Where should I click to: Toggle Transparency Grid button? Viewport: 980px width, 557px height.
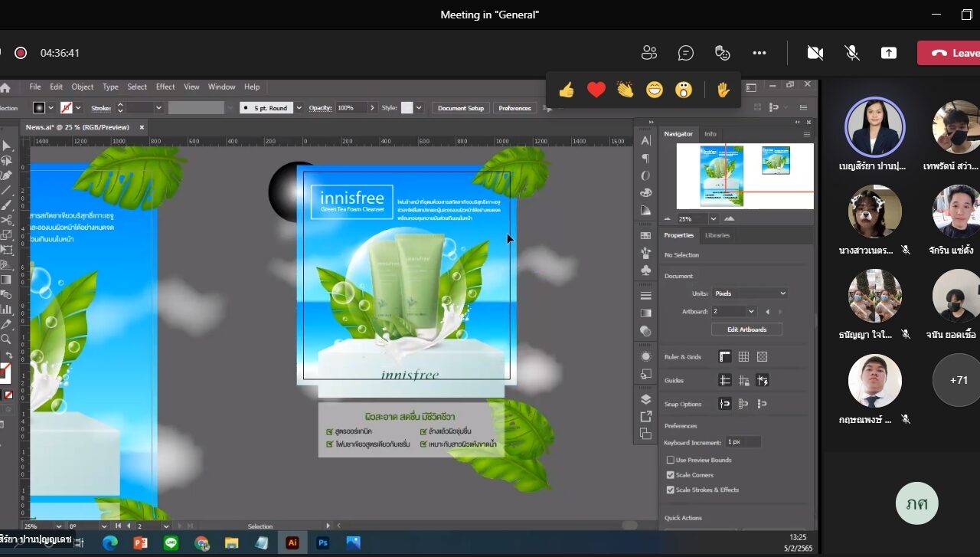tap(762, 356)
